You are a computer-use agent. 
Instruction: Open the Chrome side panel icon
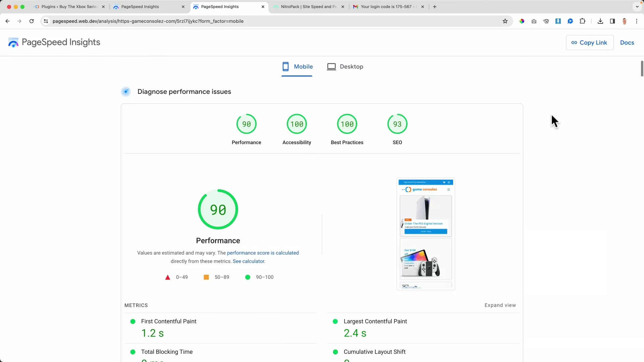pyautogui.click(x=612, y=21)
